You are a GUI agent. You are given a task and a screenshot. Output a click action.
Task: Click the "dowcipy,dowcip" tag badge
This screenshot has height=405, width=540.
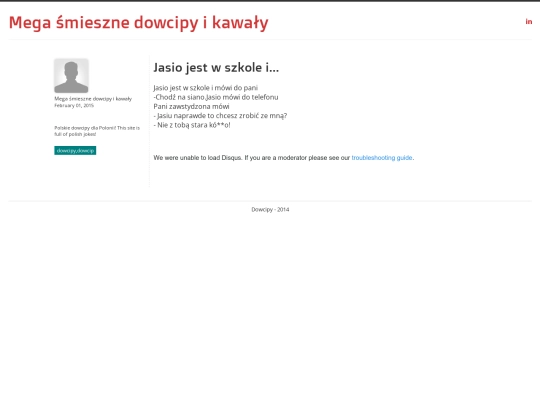pyautogui.click(x=75, y=150)
